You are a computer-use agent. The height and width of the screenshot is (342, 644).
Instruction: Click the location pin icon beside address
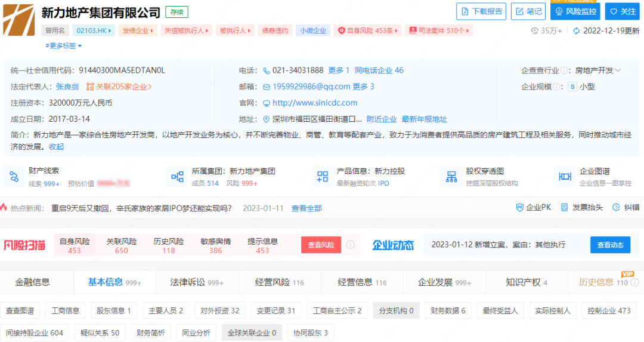[266, 119]
